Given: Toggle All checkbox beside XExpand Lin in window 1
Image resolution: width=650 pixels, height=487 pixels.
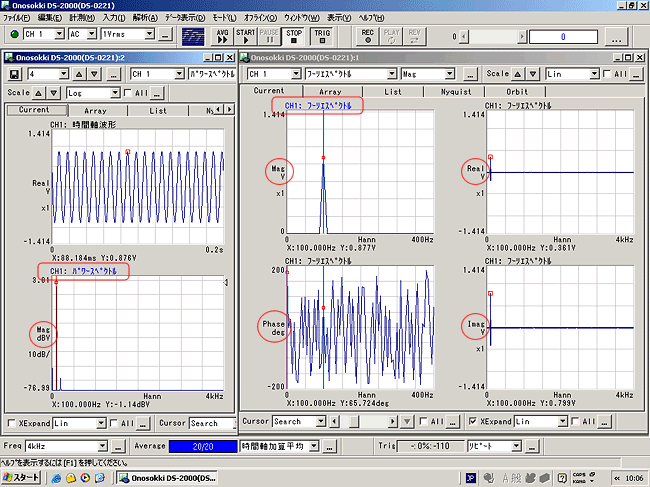Looking at the screenshot, I should 575,421.
